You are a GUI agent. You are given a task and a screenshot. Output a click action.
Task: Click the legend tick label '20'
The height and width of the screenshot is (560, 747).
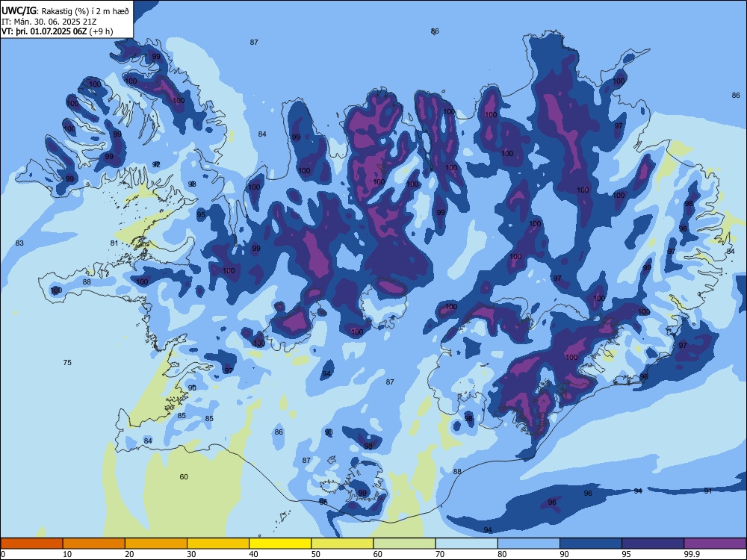tap(129, 554)
